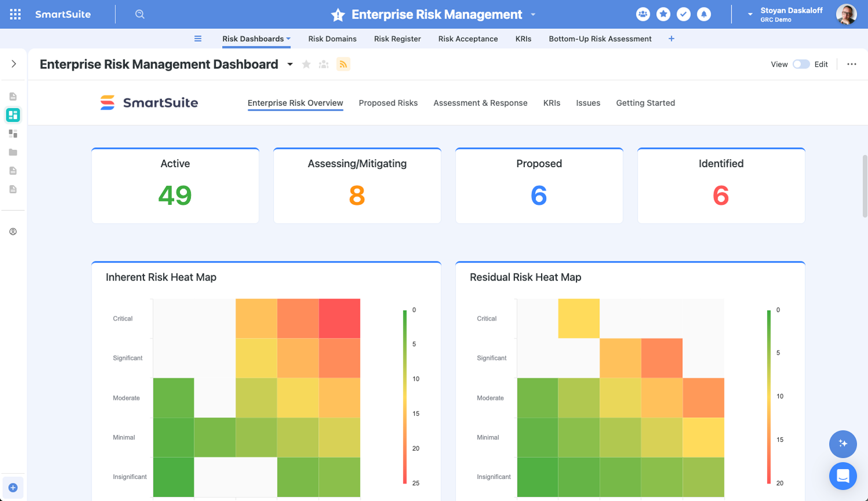Select the Enterprise Risk Overview page link
868x501 pixels.
click(x=295, y=103)
